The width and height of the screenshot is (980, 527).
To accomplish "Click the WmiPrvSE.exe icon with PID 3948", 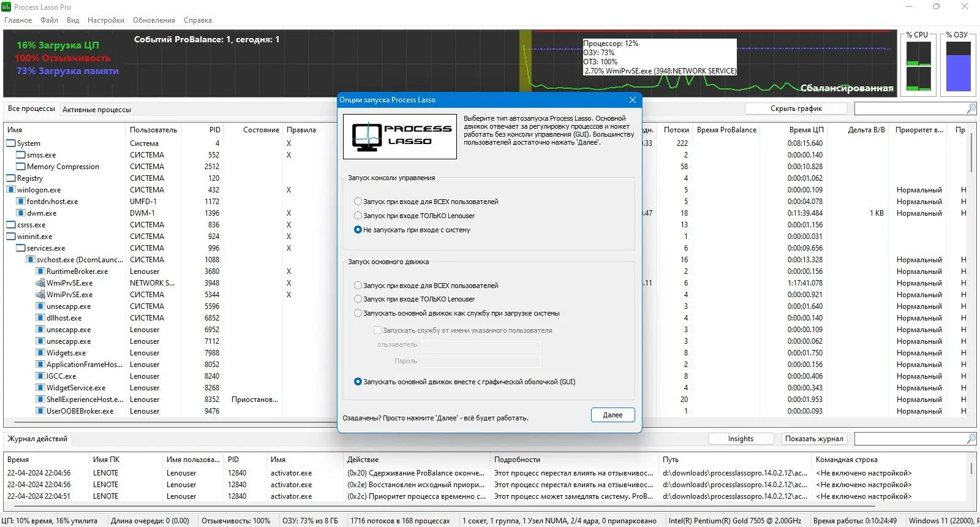I will (40, 283).
